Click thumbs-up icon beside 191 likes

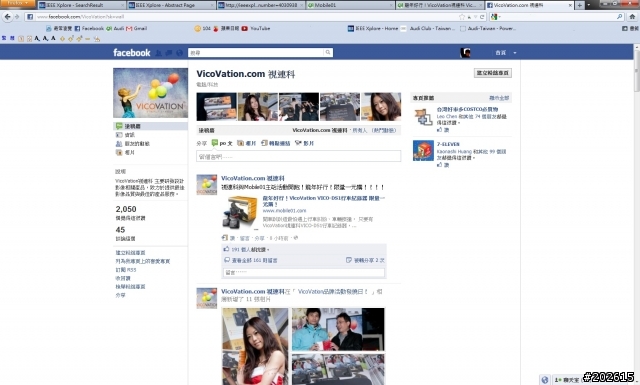tap(226, 249)
